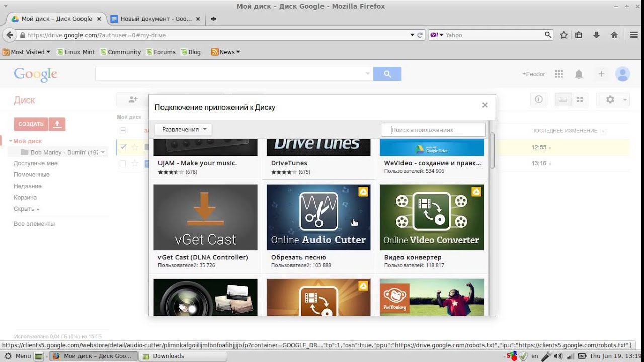Screen dimensions: 644x362
Task: Switch to list view layout
Action: point(563,99)
